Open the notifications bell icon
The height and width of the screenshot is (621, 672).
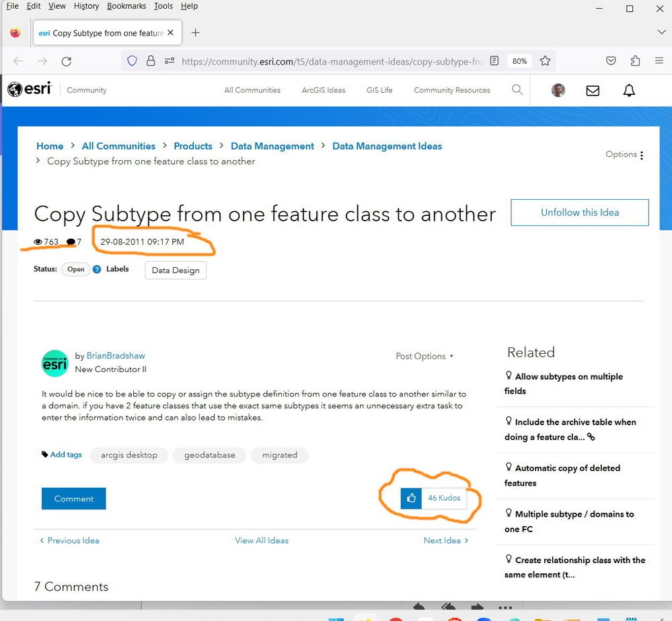pyautogui.click(x=629, y=90)
